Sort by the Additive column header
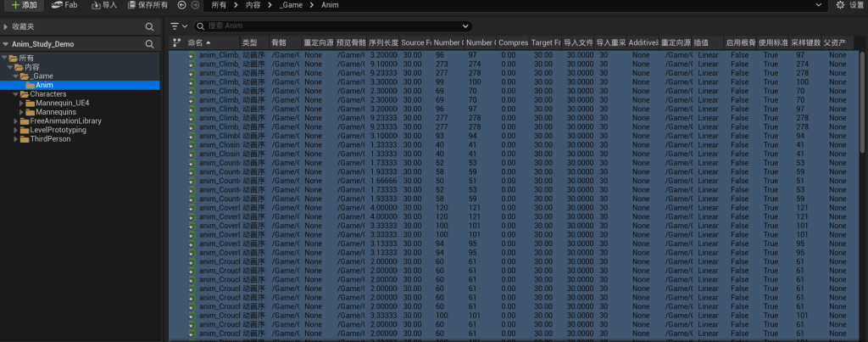868x342 pixels. (643, 42)
